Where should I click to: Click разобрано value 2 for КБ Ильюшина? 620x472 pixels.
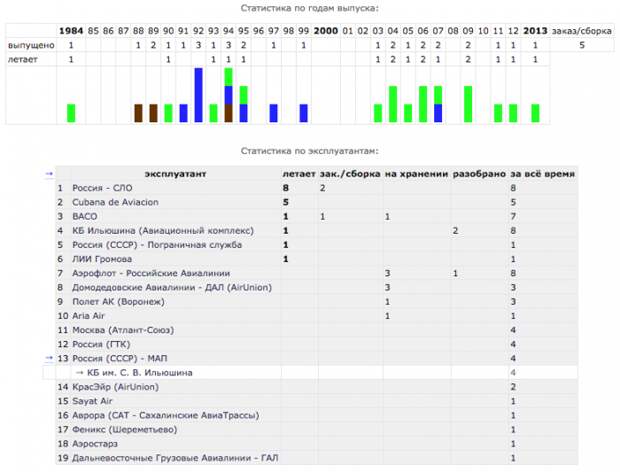[x=456, y=231]
